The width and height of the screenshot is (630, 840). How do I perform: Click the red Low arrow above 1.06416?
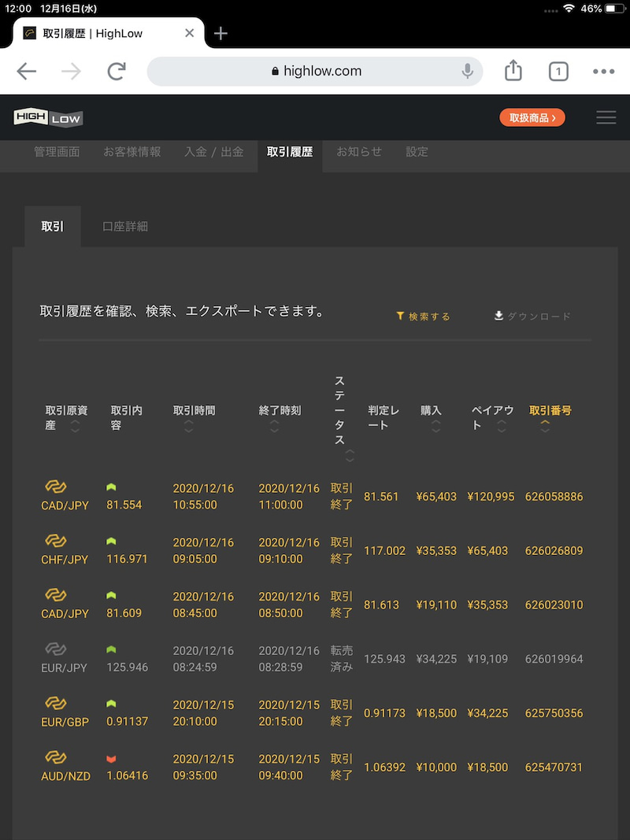(111, 759)
